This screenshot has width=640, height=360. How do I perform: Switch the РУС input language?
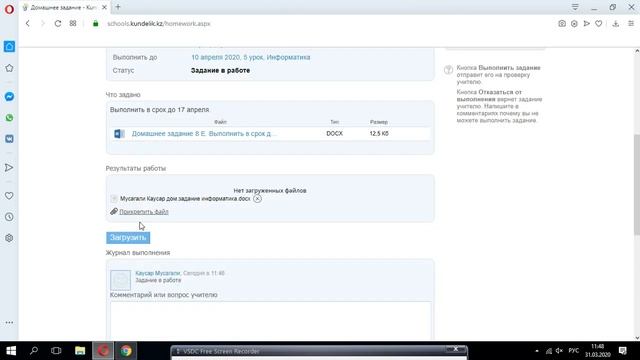coord(574,351)
